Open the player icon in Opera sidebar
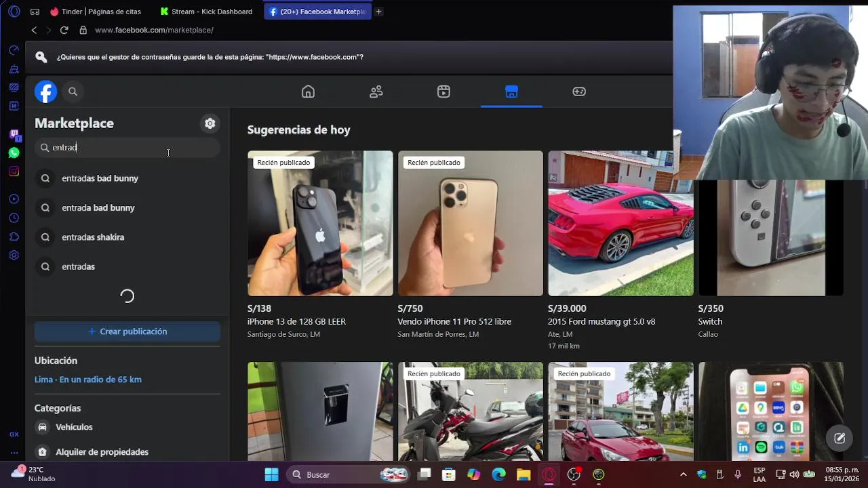The width and height of the screenshot is (868, 488). pyautogui.click(x=14, y=199)
